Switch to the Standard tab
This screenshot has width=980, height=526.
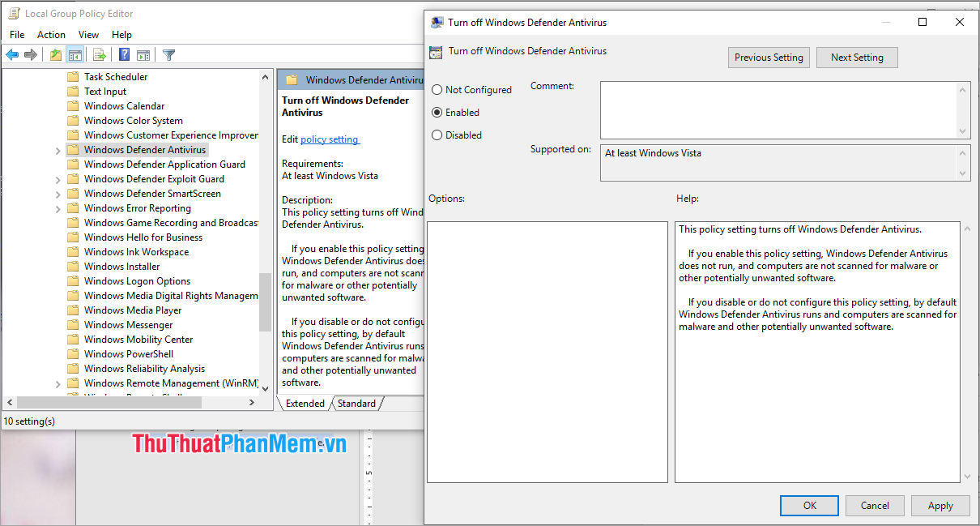pyautogui.click(x=356, y=403)
